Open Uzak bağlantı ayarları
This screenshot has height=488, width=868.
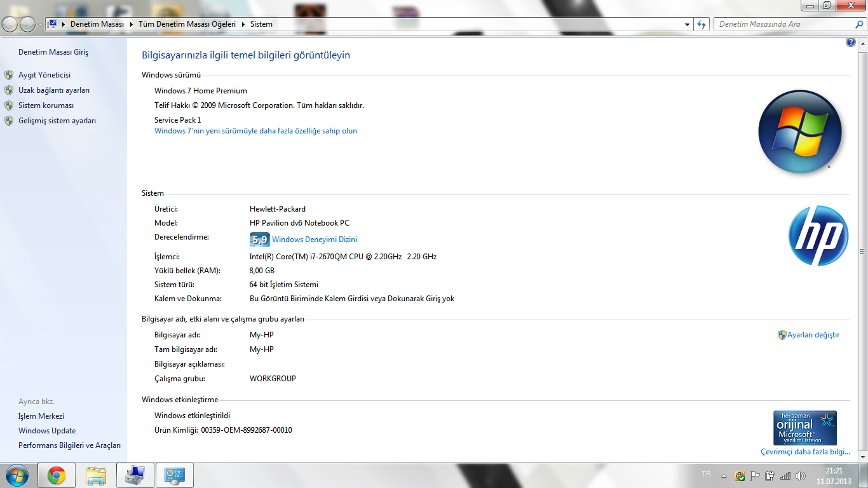tap(54, 90)
